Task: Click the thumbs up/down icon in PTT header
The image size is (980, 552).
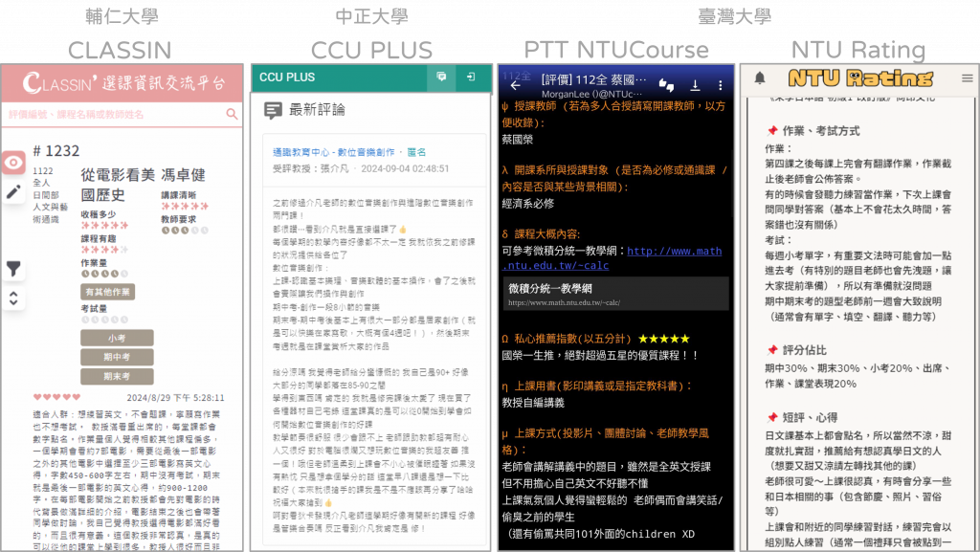Action: click(x=666, y=85)
